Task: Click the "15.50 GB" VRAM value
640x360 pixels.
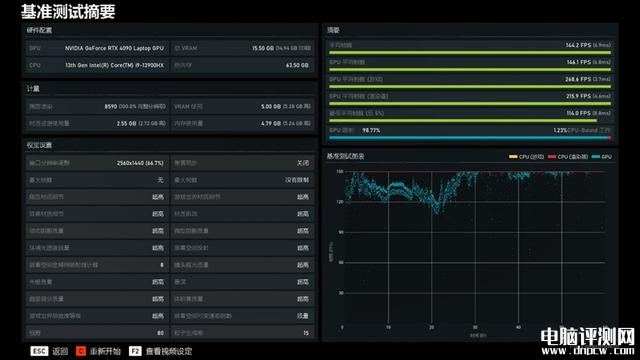Action: click(263, 48)
